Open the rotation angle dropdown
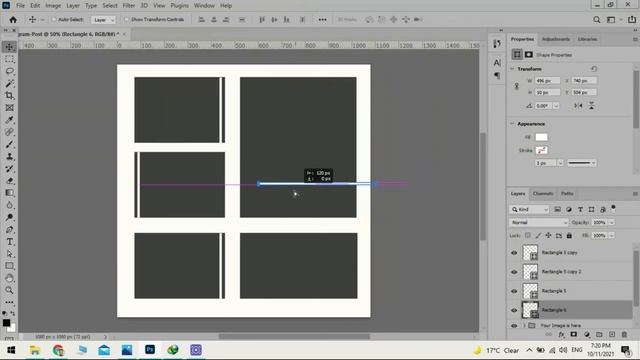The image size is (640, 360). click(x=556, y=106)
